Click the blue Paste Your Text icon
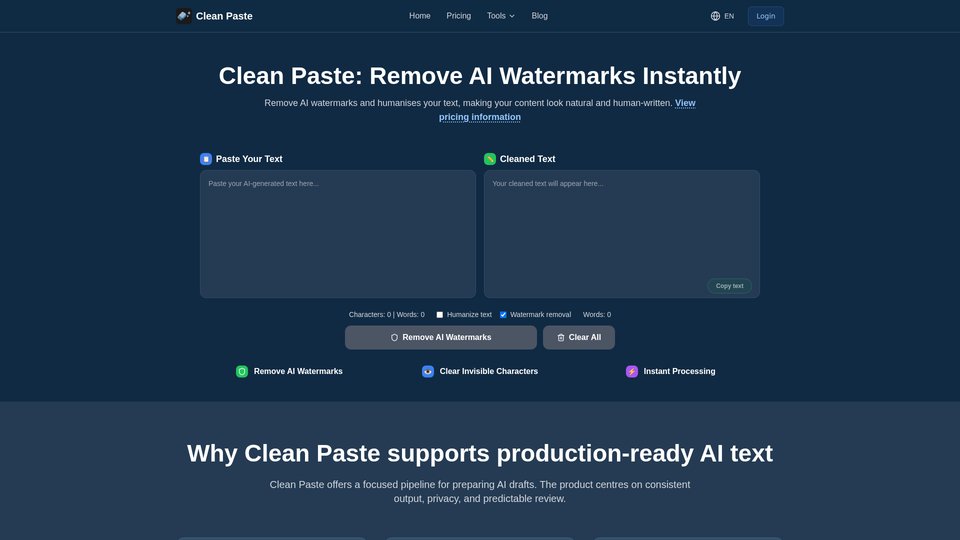Viewport: 960px width, 540px height. (206, 159)
